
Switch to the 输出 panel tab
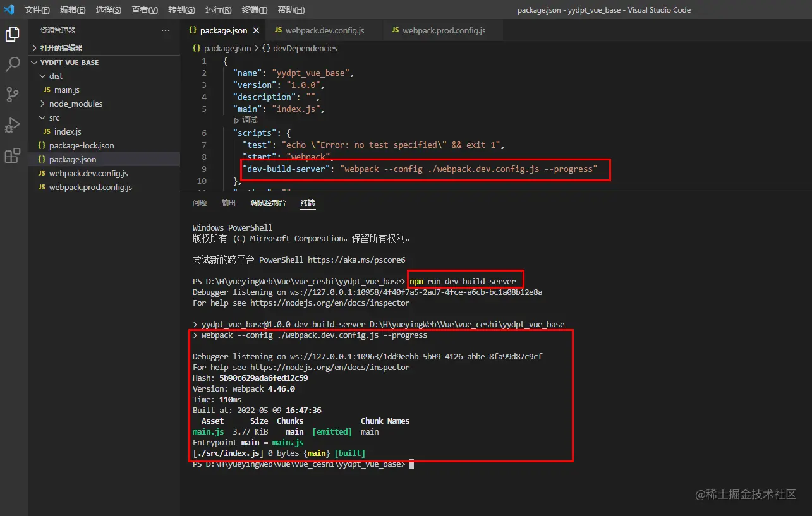click(x=229, y=203)
